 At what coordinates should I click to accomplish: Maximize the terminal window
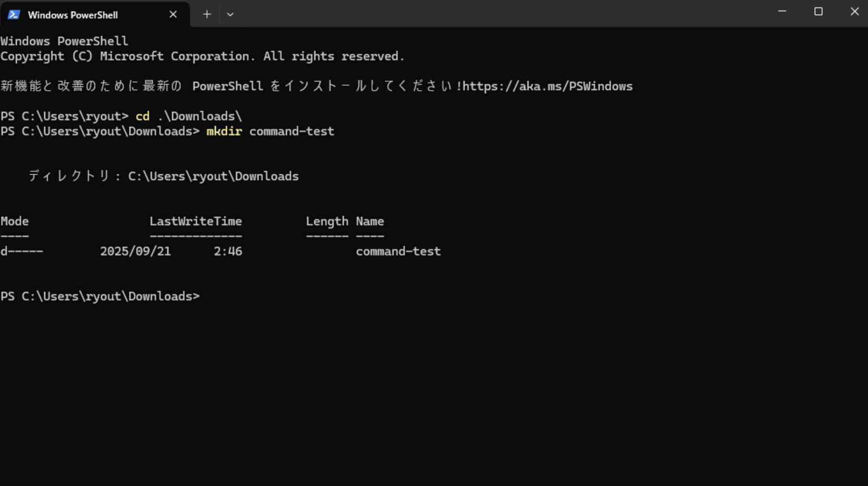click(x=818, y=12)
